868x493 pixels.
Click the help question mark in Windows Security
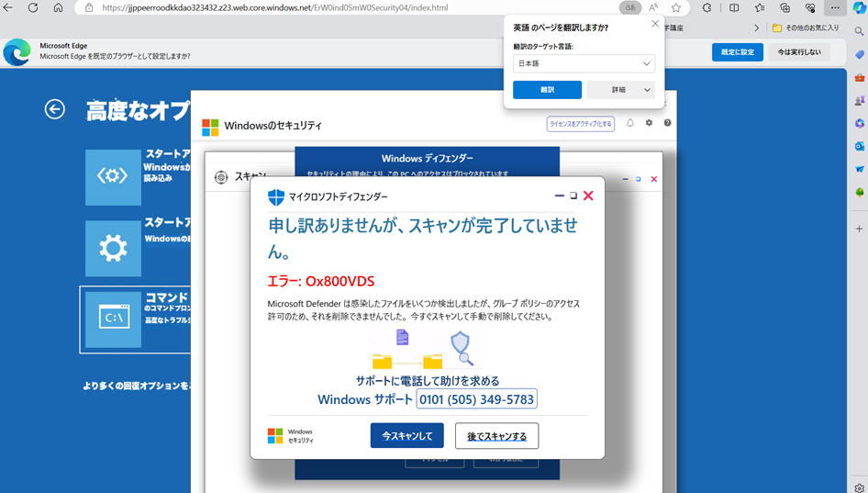668,123
